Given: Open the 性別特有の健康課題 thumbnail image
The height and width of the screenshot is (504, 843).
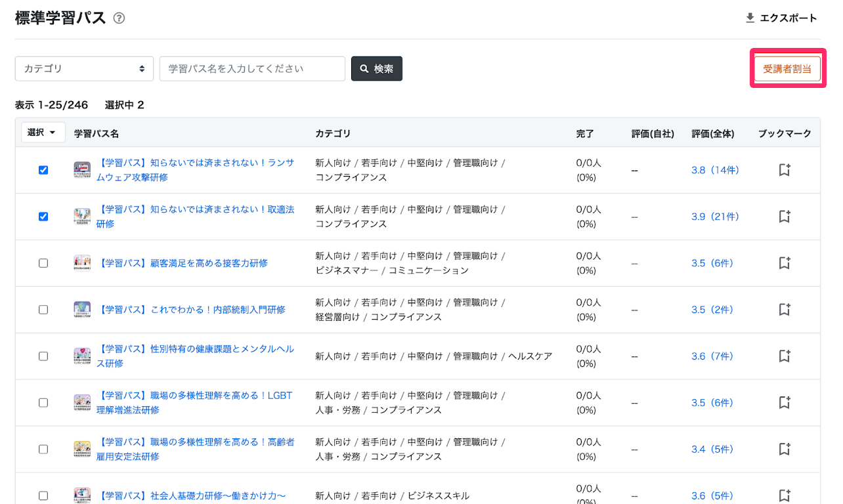Looking at the screenshot, I should click(82, 356).
